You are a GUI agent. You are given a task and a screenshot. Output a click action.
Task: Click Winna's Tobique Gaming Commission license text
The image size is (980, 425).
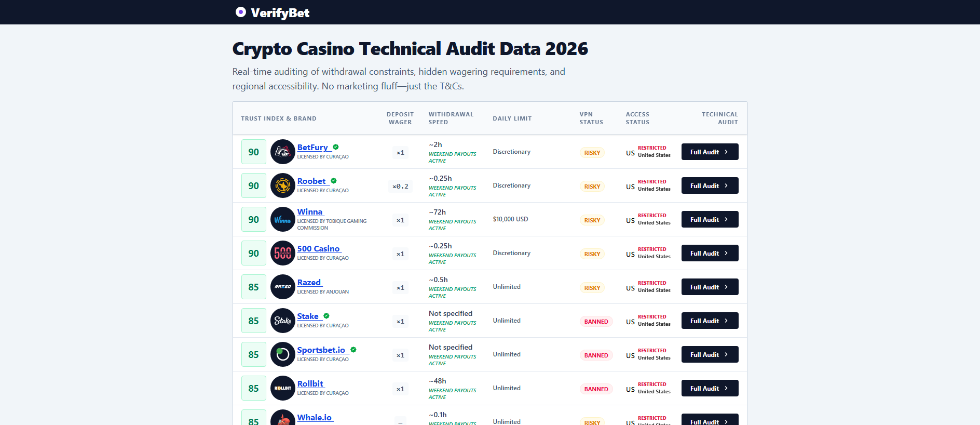click(332, 224)
